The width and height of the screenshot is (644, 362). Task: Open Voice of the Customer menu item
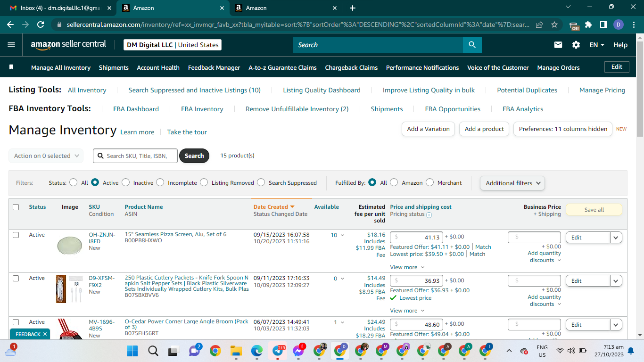498,67
